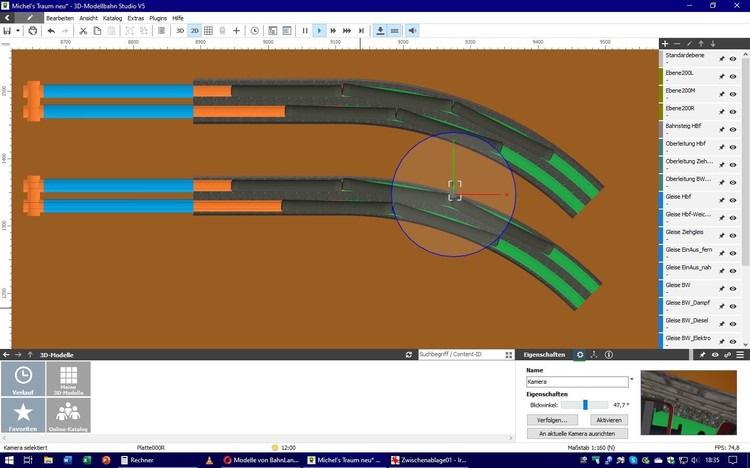Select the Gleise EinAus_fern layer

699,253
